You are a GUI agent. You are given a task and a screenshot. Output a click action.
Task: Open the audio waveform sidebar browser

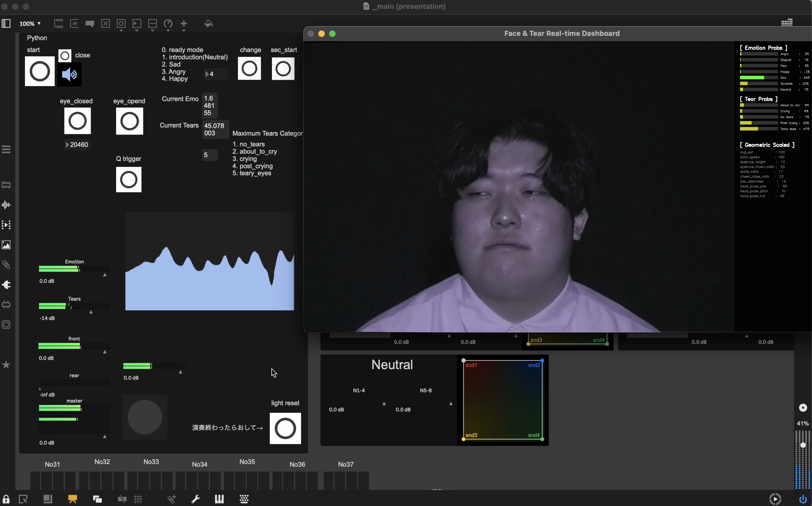click(6, 205)
